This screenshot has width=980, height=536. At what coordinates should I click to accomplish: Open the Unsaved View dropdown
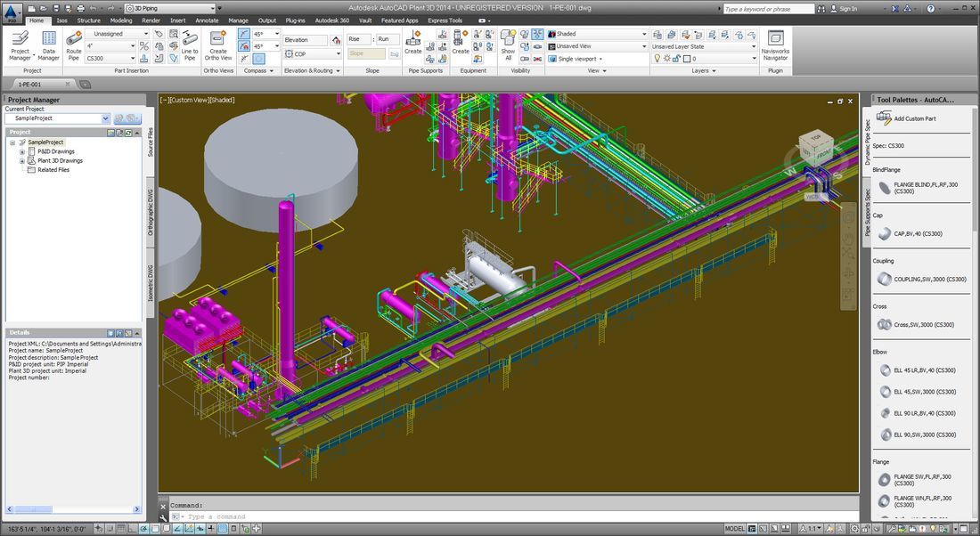click(598, 46)
